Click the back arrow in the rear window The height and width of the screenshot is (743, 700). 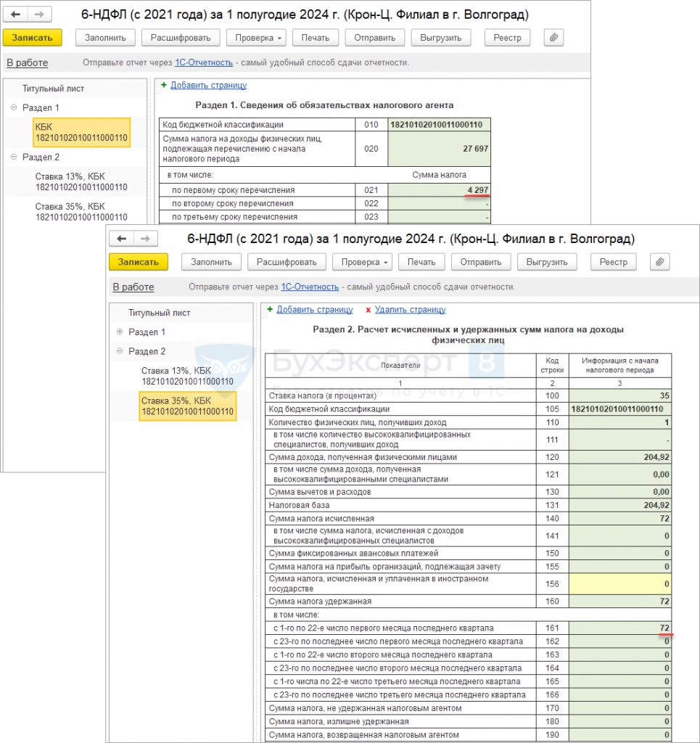click(16, 15)
